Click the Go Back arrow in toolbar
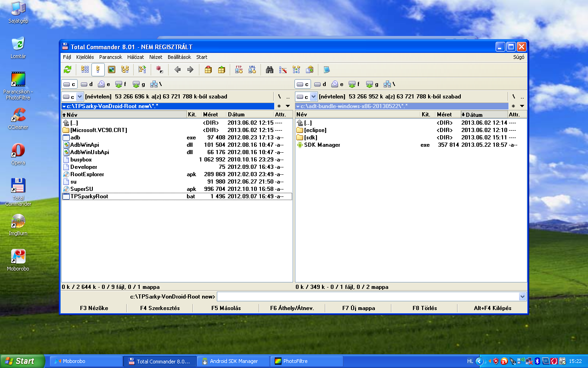Image resolution: width=588 pixels, height=368 pixels. [177, 69]
